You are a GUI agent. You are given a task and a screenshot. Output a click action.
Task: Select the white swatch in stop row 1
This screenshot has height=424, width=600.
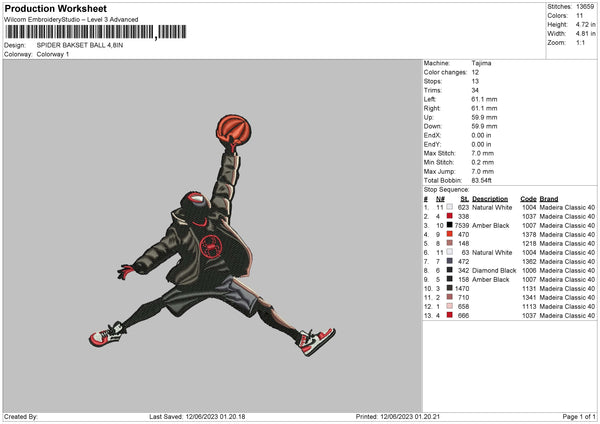coord(449,207)
